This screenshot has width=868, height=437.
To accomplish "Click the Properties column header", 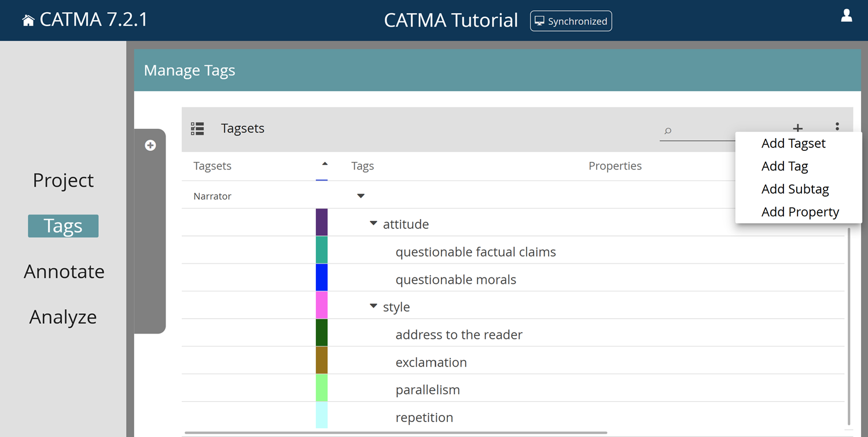I will [615, 166].
